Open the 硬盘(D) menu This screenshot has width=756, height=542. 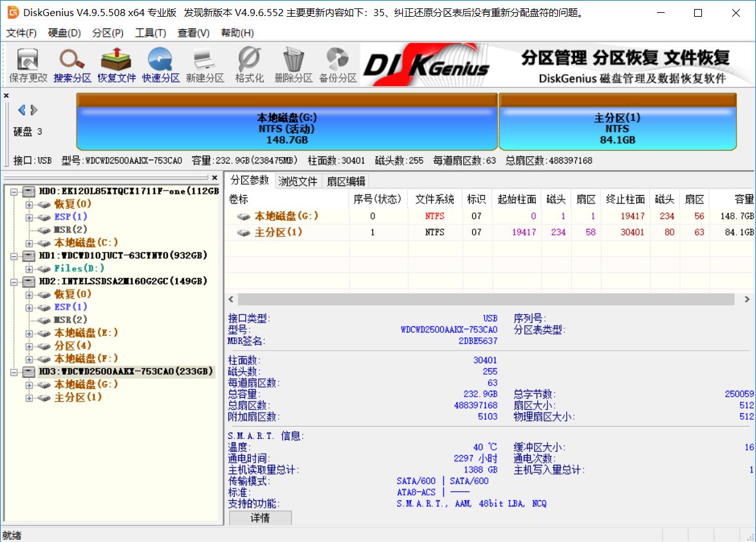pyautogui.click(x=64, y=33)
